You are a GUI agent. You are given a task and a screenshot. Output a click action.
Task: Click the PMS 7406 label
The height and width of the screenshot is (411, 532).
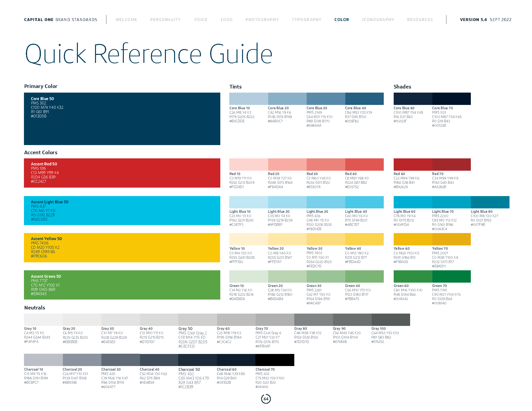(40, 243)
